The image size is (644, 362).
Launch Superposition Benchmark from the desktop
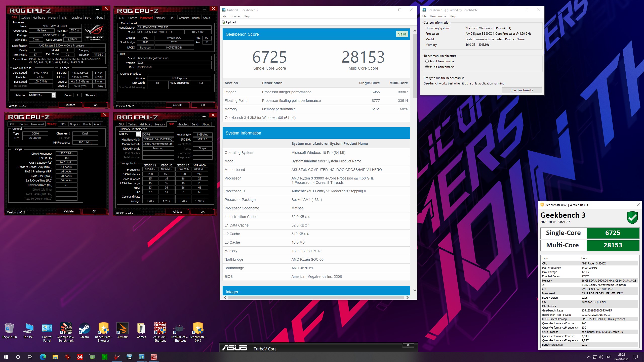[x=66, y=332]
